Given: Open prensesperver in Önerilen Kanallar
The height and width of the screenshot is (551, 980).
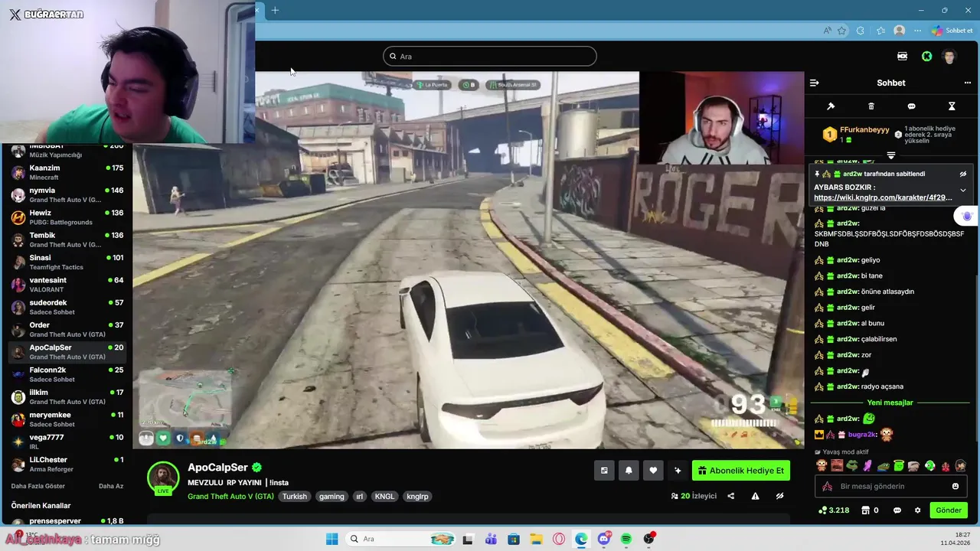Looking at the screenshot, I should (x=66, y=521).
